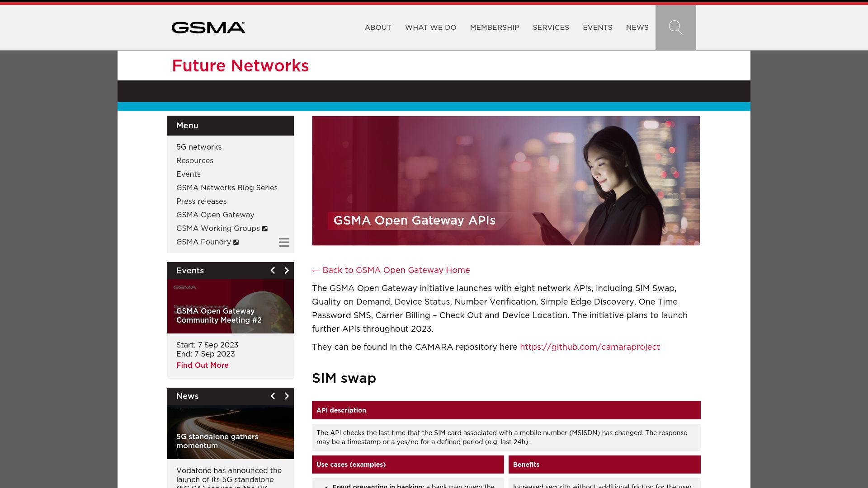Viewport: 868px width, 488px height.
Task: Show previous news item with left arrow
Action: (x=273, y=396)
